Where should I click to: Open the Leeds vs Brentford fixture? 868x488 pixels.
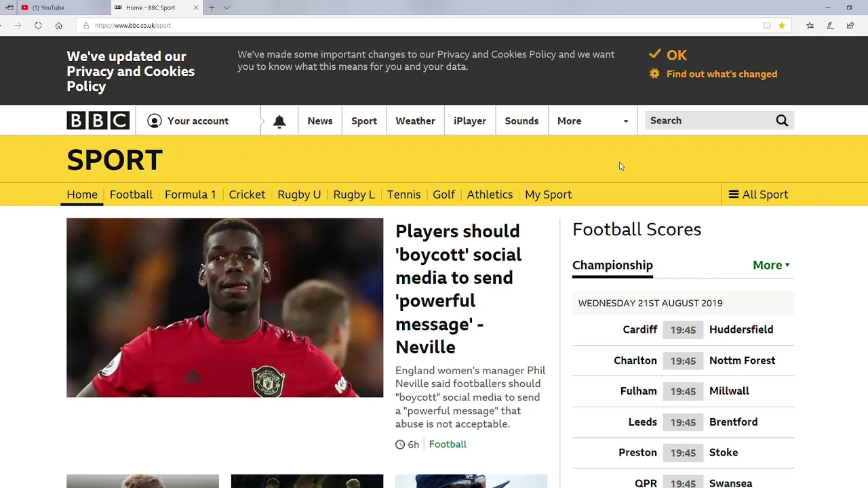(683, 422)
